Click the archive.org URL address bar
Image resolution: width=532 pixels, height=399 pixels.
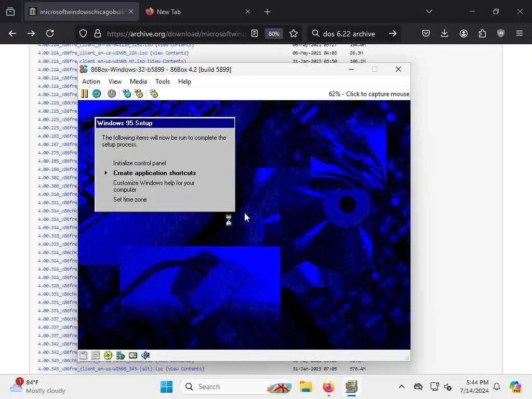175,34
